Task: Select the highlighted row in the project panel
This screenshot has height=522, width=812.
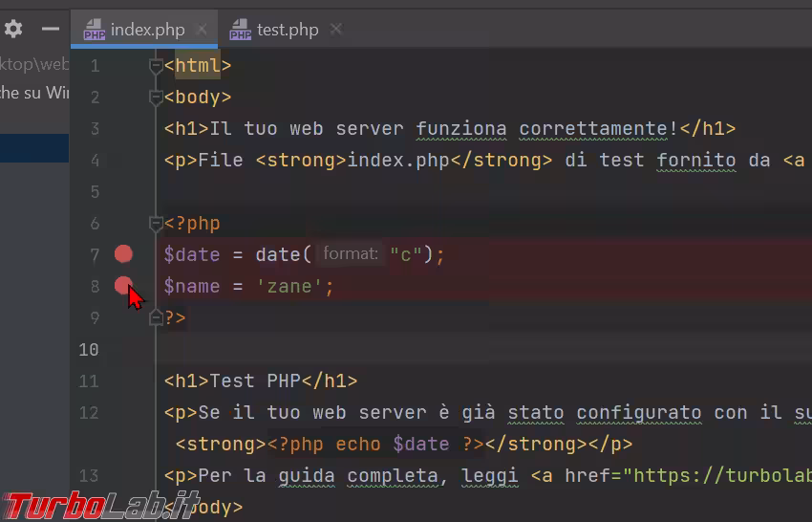Action: click(34, 148)
